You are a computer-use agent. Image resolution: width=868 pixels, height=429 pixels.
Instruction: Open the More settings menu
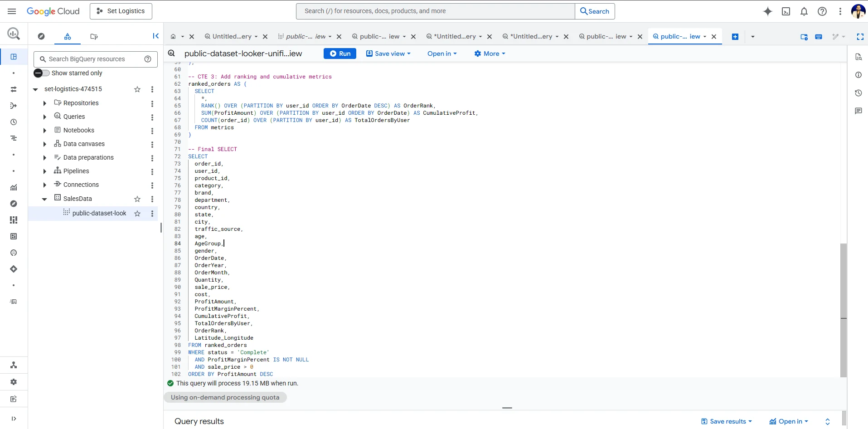[490, 54]
